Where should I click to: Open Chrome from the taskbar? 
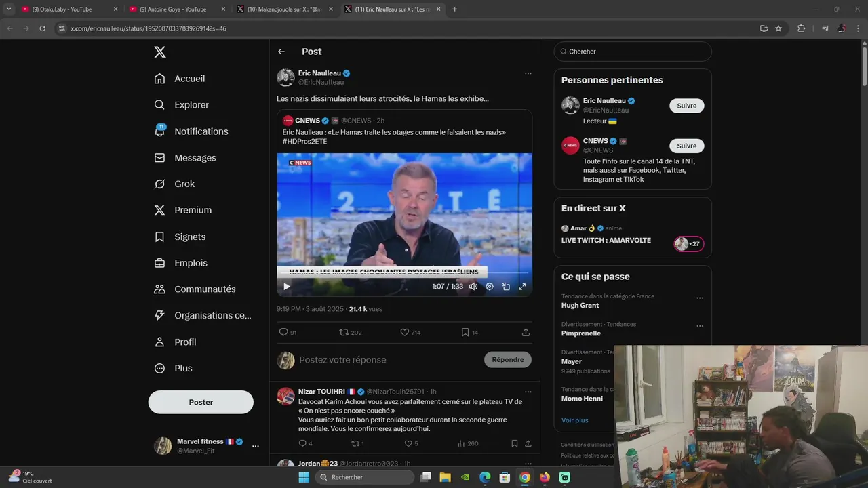pyautogui.click(x=525, y=477)
